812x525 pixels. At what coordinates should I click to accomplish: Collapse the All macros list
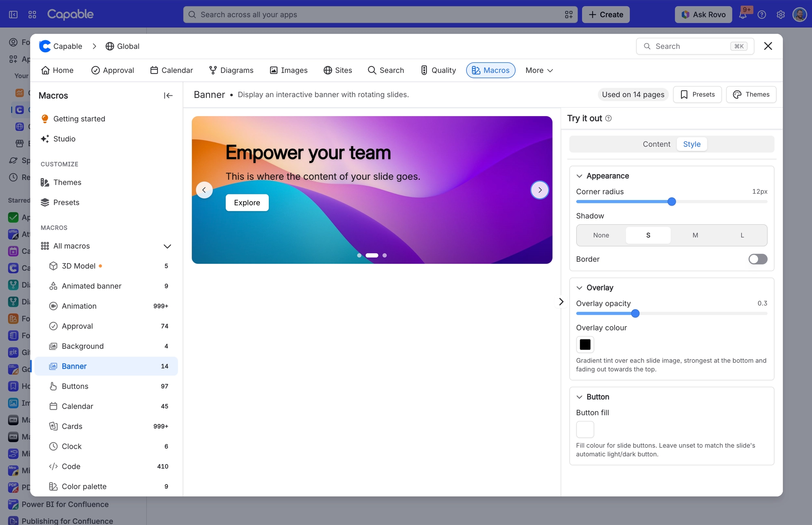point(167,246)
